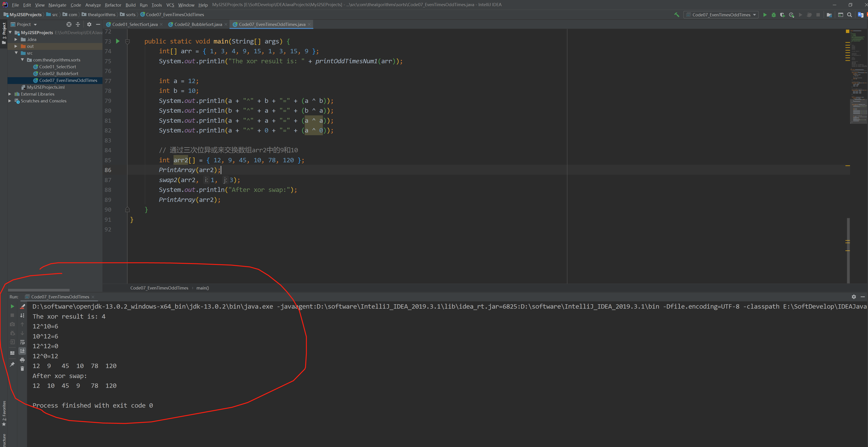Expand the .idea folder
Viewport: 868px width, 447px height.
coord(16,39)
